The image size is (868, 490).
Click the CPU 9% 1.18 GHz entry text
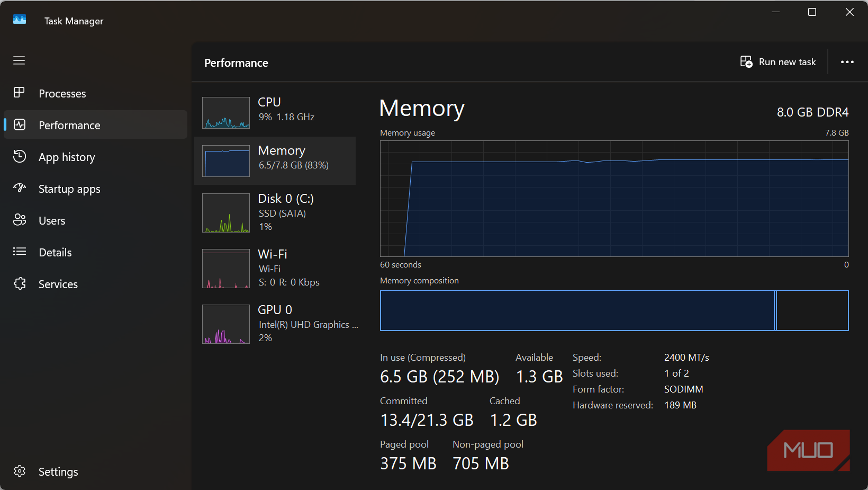286,117
